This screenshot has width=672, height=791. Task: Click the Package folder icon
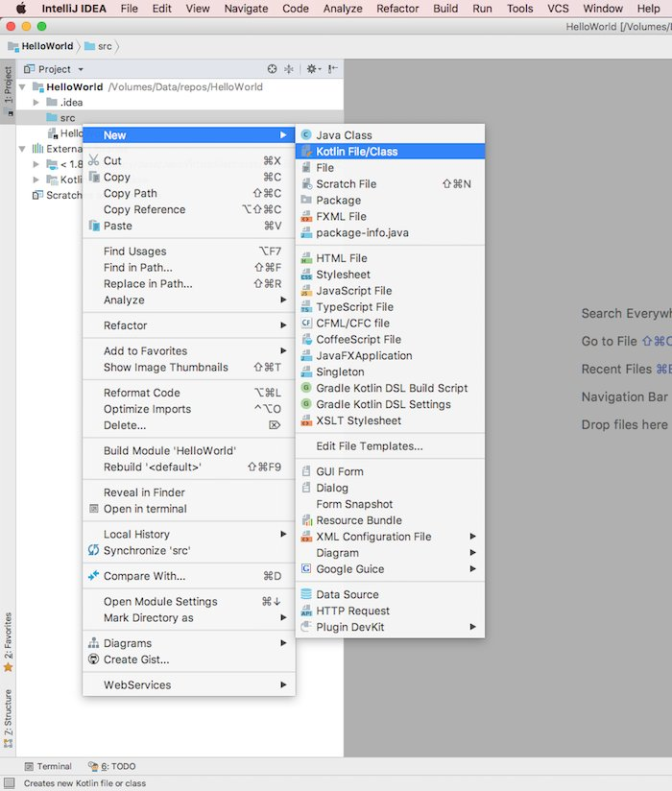coord(305,200)
